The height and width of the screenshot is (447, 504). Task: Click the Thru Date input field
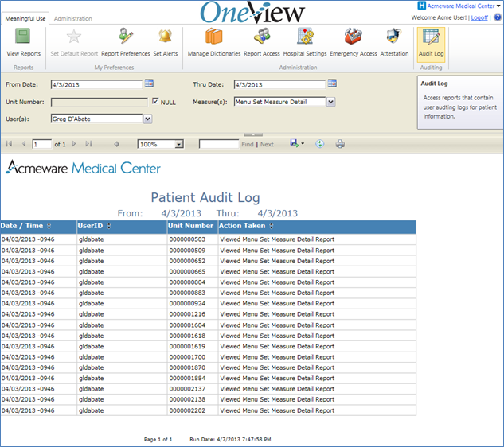(x=279, y=85)
